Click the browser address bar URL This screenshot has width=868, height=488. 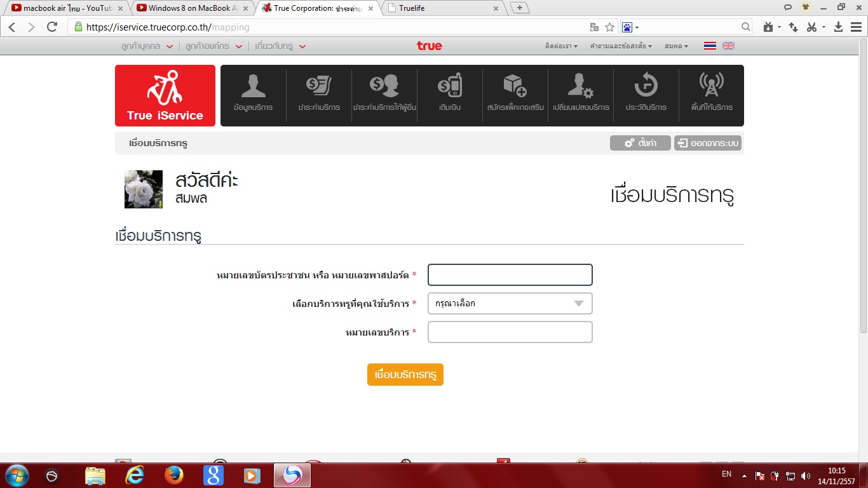click(168, 27)
